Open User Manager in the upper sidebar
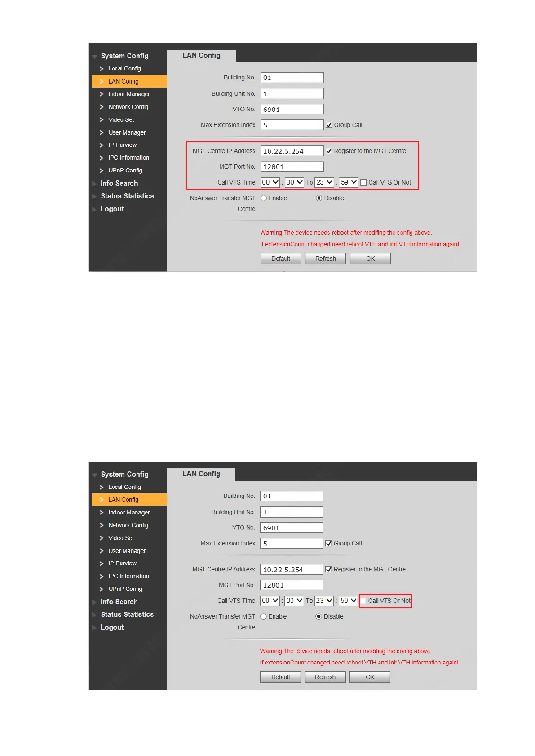This screenshot has width=535, height=756. (x=127, y=132)
